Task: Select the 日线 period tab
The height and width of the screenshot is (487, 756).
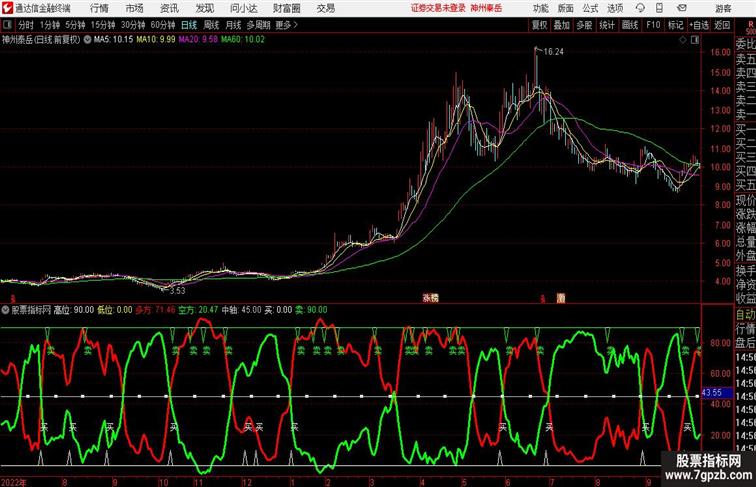Action: point(189,25)
